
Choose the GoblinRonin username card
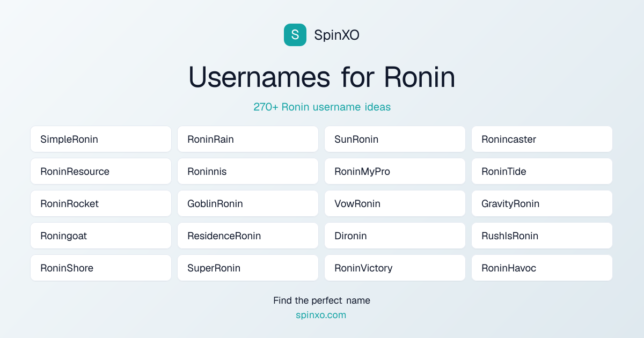(248, 203)
